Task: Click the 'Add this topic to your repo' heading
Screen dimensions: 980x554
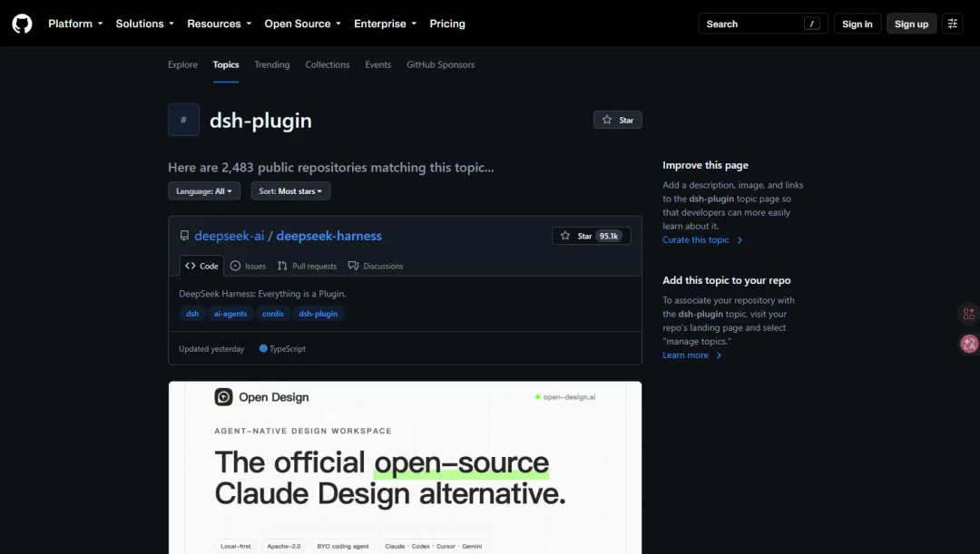Action: tap(727, 280)
